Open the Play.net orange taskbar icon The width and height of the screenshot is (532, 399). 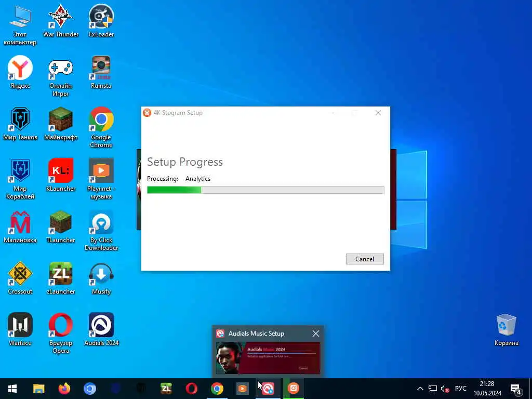click(x=242, y=389)
